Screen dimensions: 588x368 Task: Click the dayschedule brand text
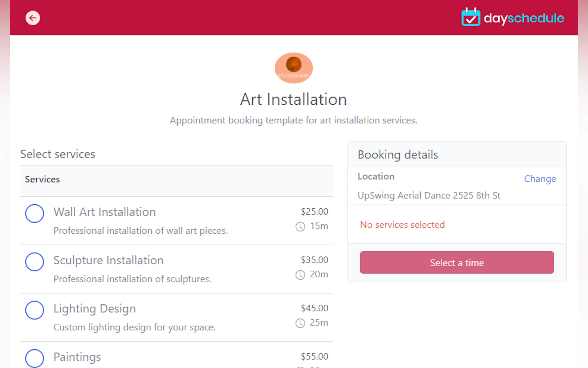click(x=524, y=18)
